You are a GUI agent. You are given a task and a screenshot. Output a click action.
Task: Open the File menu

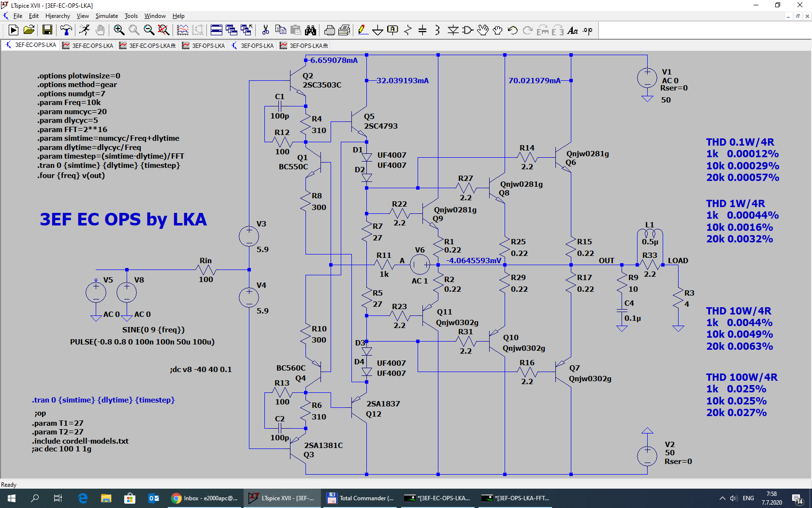[x=18, y=16]
